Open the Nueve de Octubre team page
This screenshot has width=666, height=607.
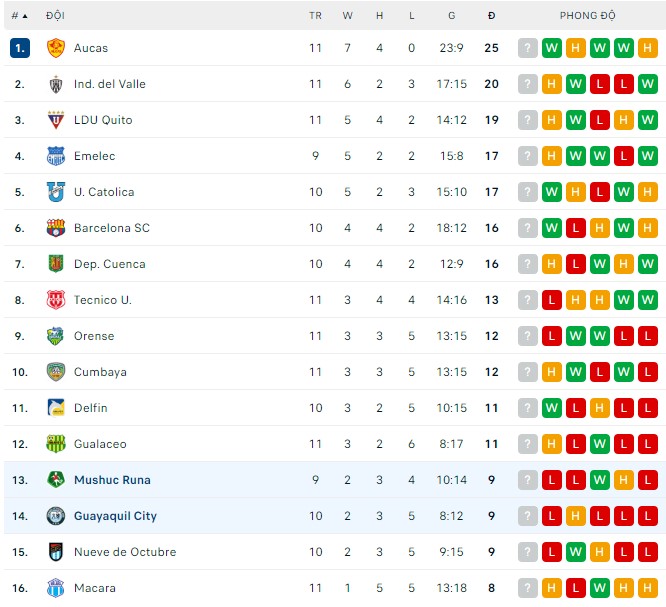pyautogui.click(x=124, y=552)
